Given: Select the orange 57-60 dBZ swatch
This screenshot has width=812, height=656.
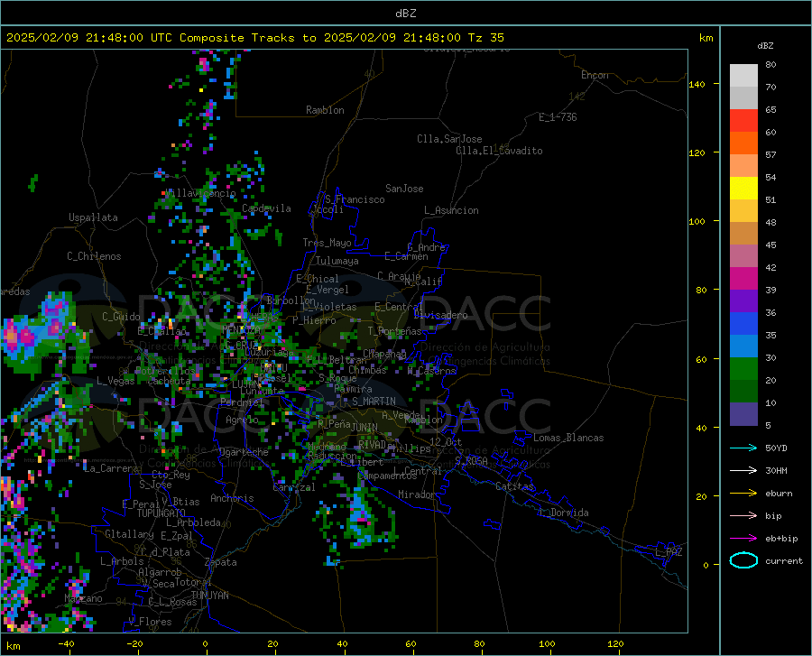Looking at the screenshot, I should [x=743, y=143].
